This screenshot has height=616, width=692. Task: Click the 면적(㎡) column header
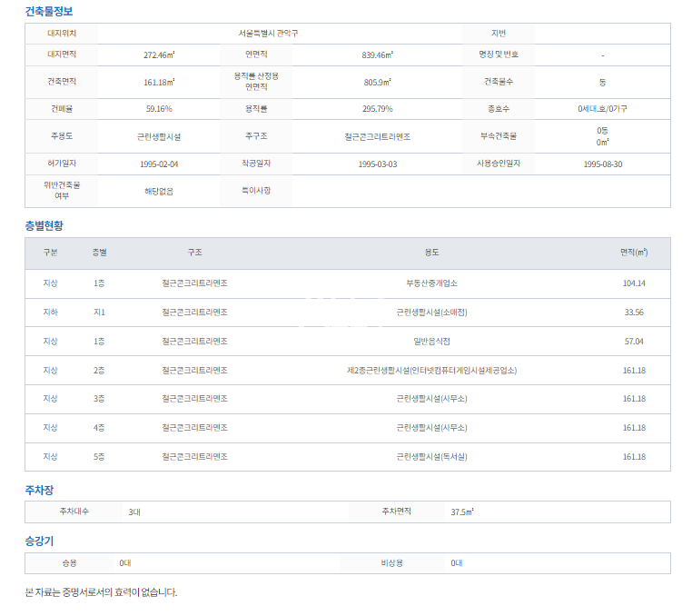pyautogui.click(x=634, y=253)
